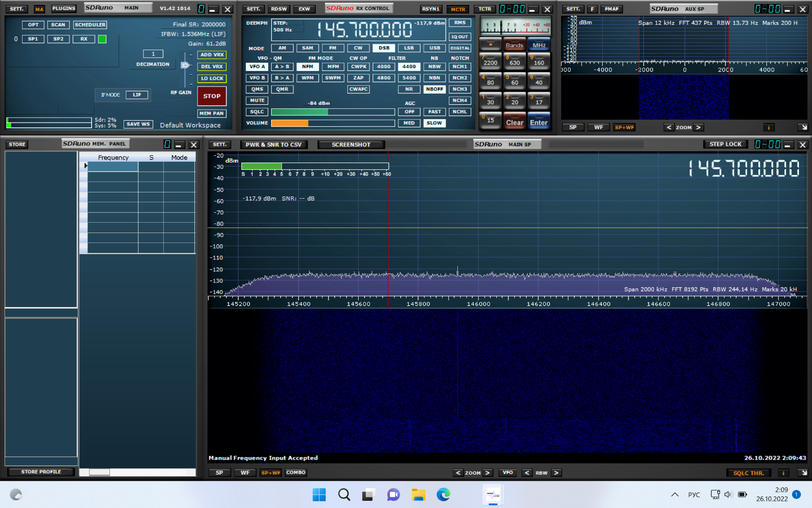This screenshot has height=508, width=812.
Task: Open Microsoft Edge from the taskbar
Action: [443, 495]
